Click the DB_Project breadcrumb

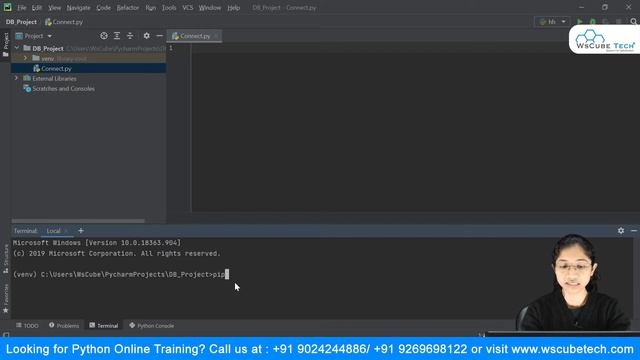(21, 22)
